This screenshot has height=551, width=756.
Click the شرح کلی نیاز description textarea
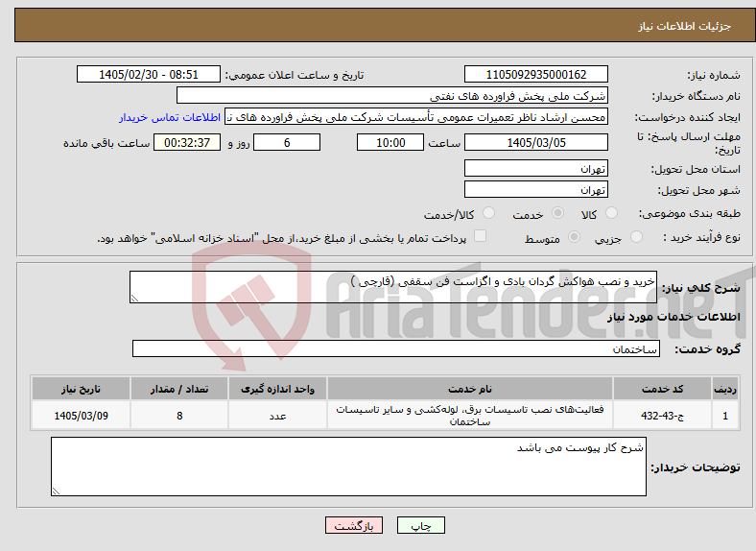pos(393,287)
